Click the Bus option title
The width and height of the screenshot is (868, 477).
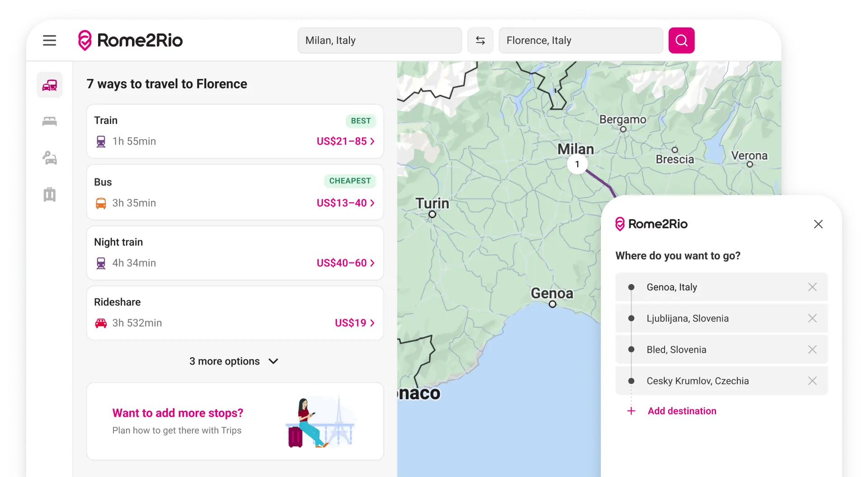[x=103, y=182]
